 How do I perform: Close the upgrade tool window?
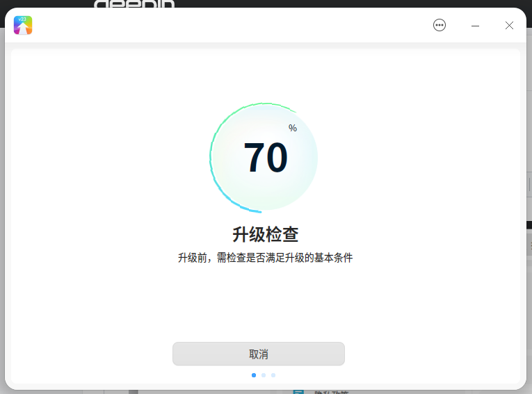509,26
